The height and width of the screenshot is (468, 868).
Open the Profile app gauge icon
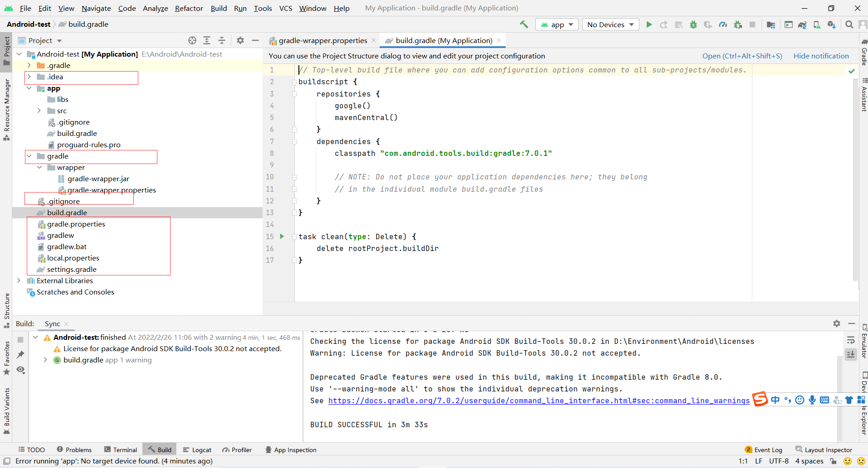point(723,24)
